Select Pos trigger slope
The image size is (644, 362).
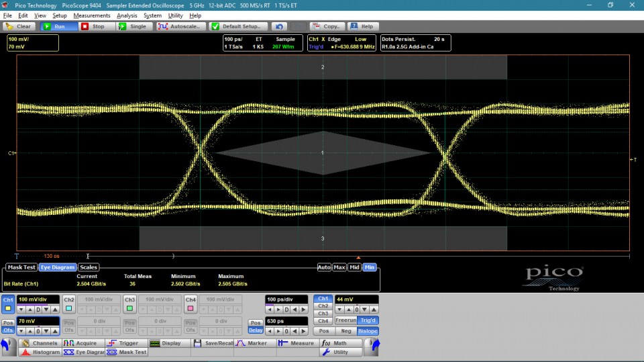[323, 331]
